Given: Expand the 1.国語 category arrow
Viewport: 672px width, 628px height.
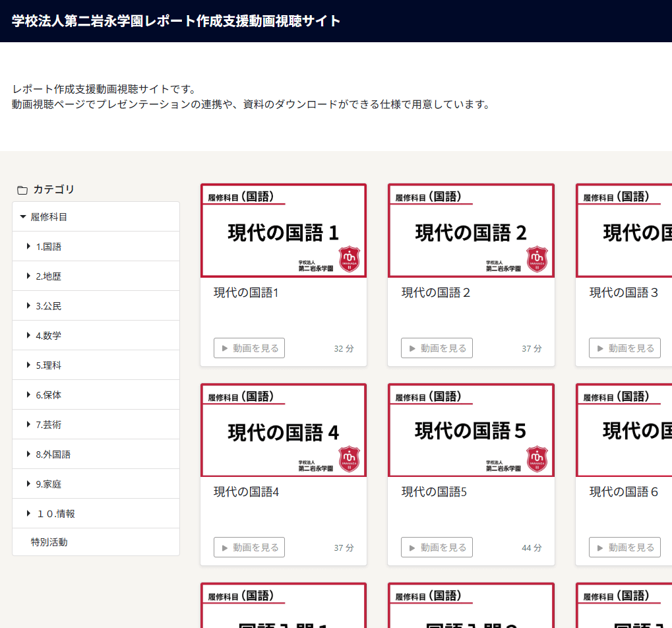Looking at the screenshot, I should coord(28,246).
